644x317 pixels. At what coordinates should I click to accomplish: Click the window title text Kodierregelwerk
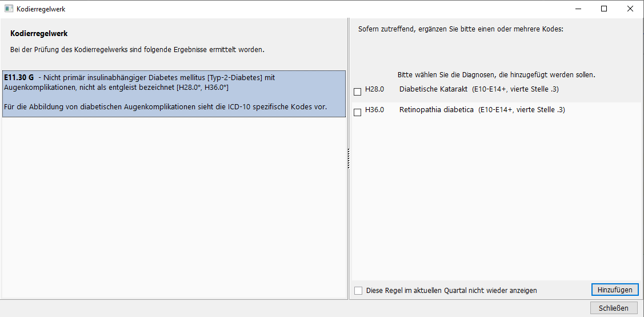(41, 9)
